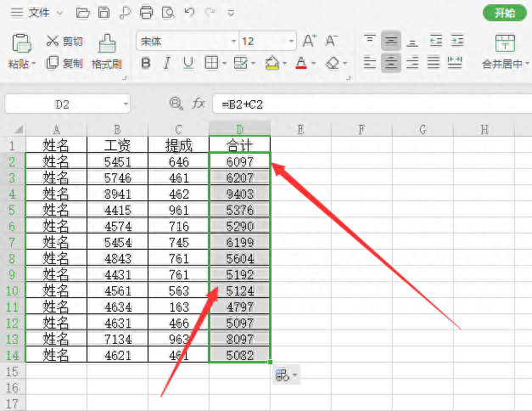Click the Save icon in quick toolbar
This screenshot has height=411, width=532.
click(104, 13)
